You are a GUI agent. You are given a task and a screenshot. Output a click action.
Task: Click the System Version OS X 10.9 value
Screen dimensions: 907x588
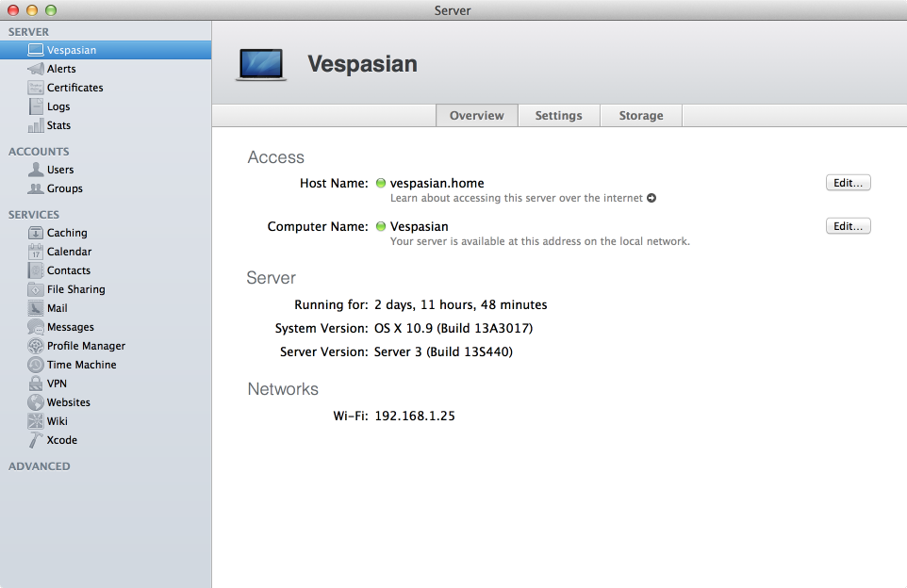coord(453,329)
